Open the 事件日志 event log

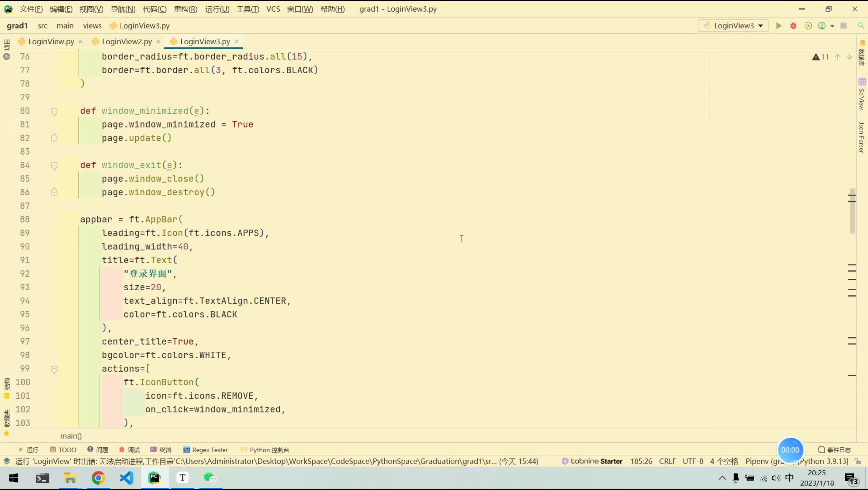(x=834, y=450)
